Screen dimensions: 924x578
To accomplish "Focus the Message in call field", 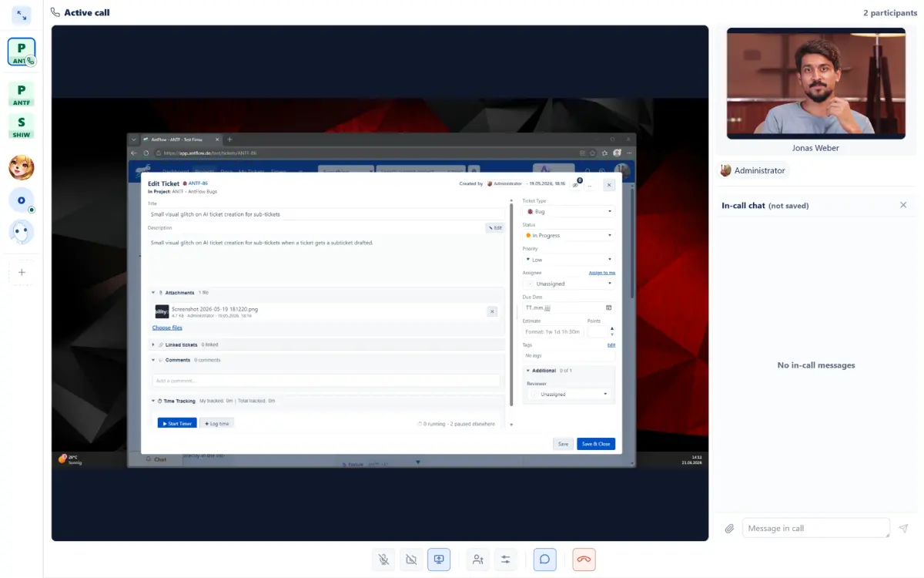I will [816, 528].
